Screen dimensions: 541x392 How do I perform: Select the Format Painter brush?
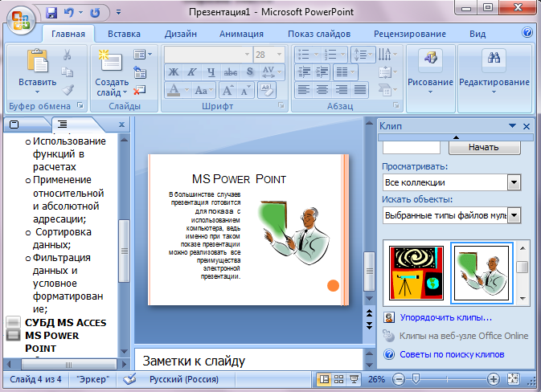click(68, 90)
